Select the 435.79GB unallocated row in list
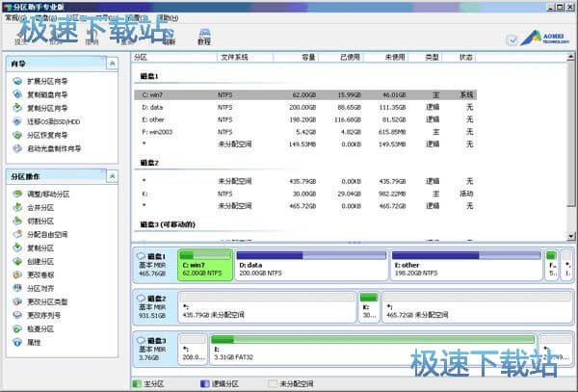The height and width of the screenshot is (392, 578). tap(305, 181)
